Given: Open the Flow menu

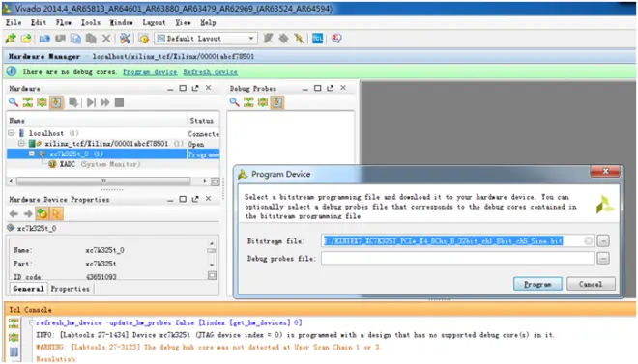Looking at the screenshot, I should coord(64,23).
